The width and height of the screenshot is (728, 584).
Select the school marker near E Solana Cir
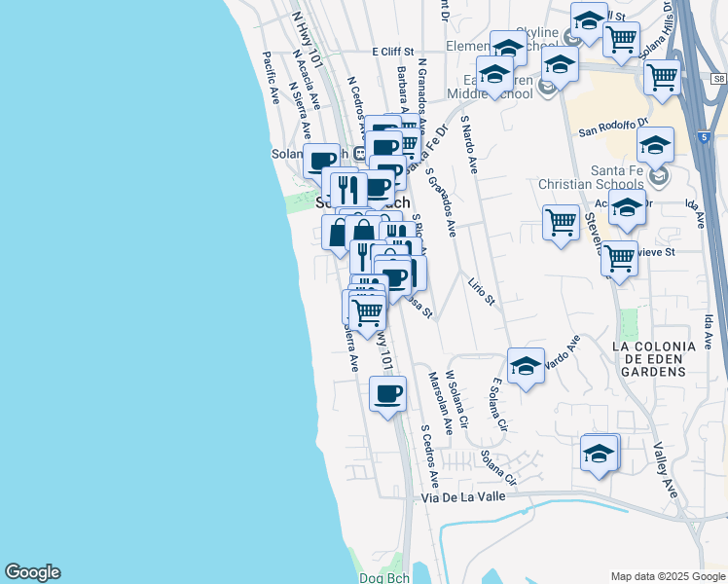click(x=526, y=366)
